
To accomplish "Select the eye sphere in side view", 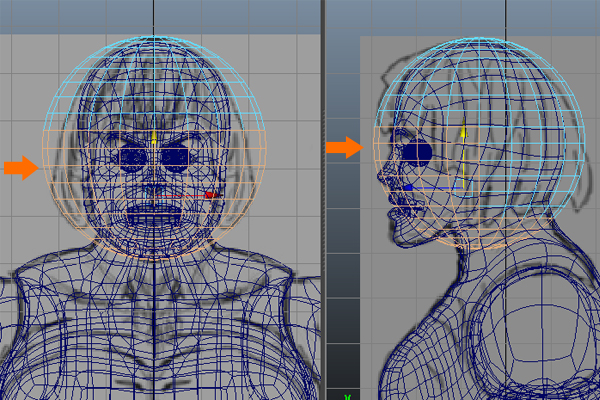I will [417, 152].
